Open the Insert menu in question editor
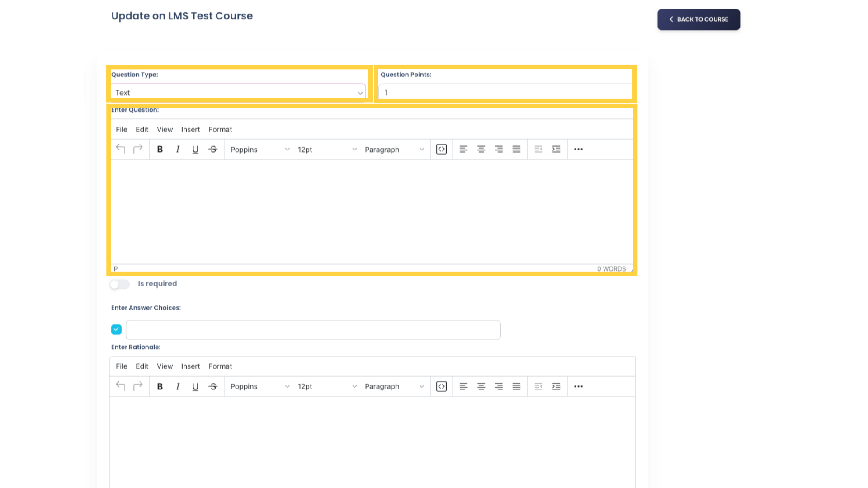Screen dimensions: 868x488 (x=190, y=129)
